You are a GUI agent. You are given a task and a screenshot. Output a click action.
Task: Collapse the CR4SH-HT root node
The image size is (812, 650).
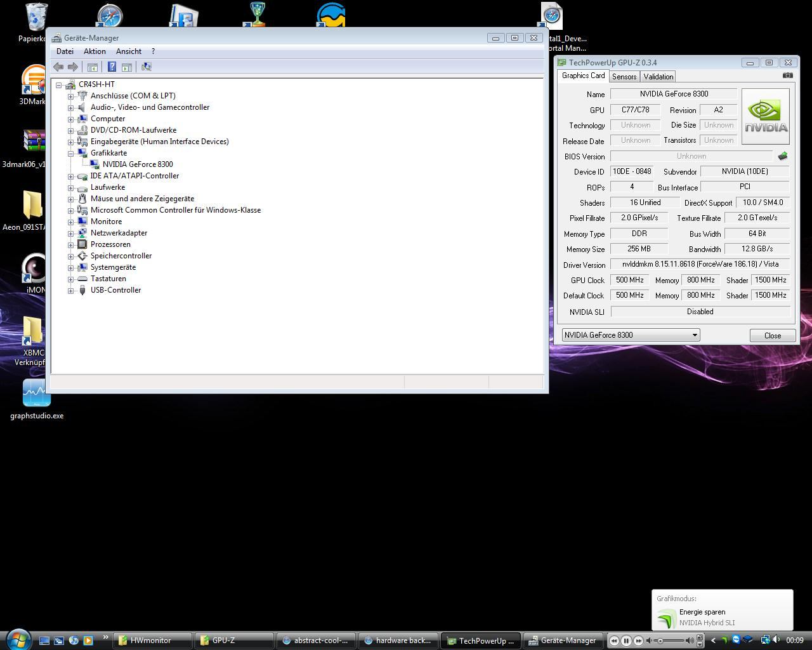59,84
